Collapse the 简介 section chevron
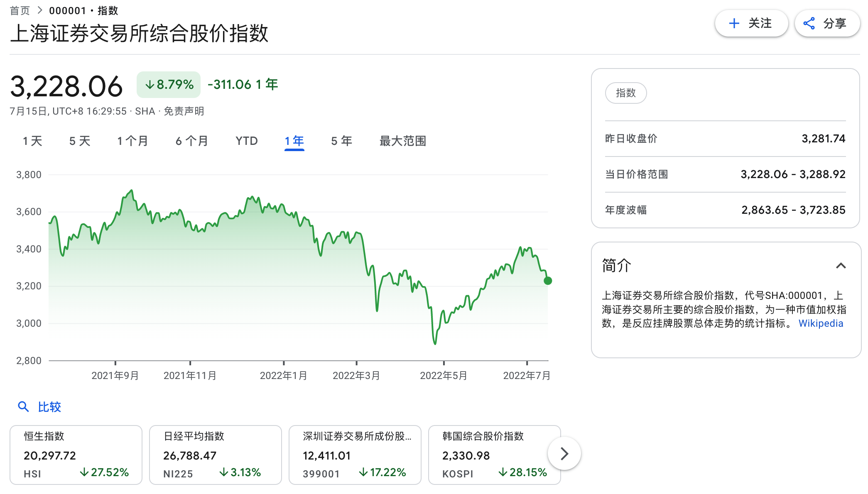The image size is (868, 494). coord(841,266)
